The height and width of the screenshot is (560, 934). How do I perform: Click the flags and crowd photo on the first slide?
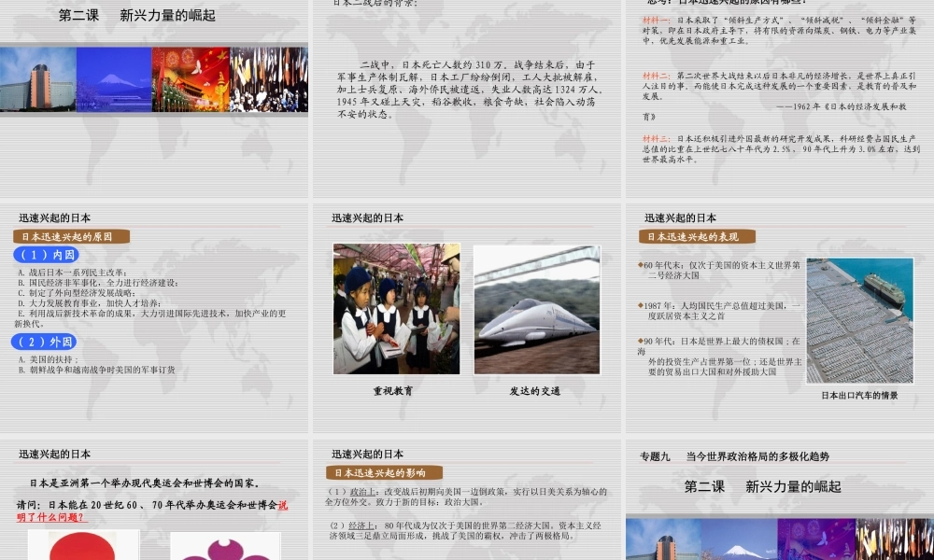(x=269, y=79)
